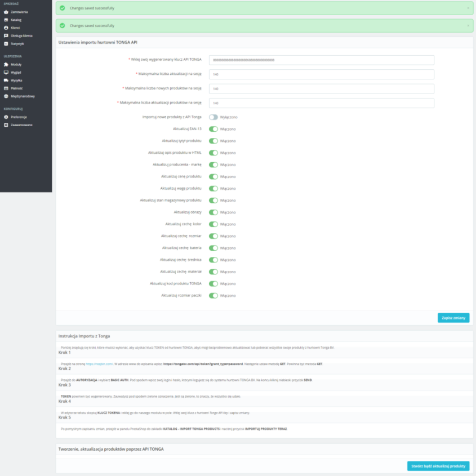Close the lower 'Changes saved successfully' alert

pyautogui.click(x=468, y=26)
